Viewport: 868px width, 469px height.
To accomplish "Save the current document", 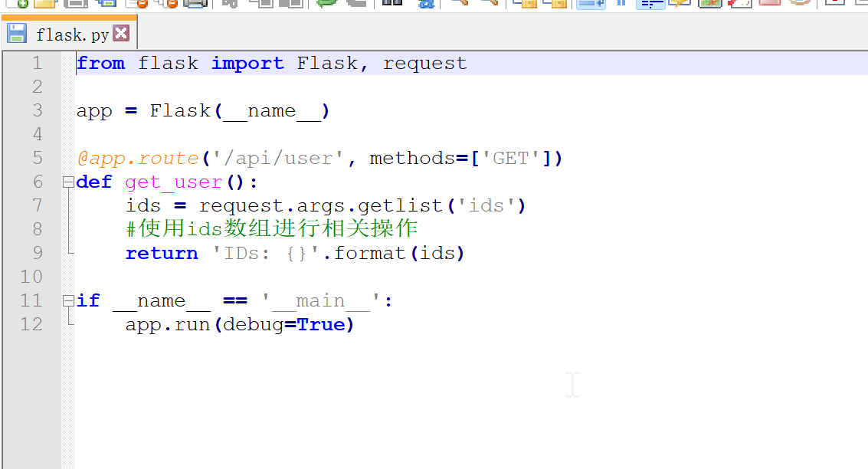I will [x=76, y=5].
